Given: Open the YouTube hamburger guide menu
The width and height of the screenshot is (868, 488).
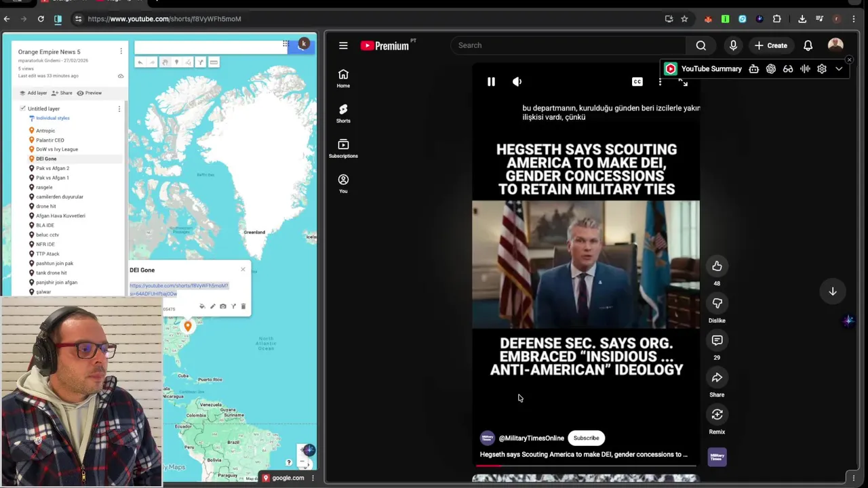Looking at the screenshot, I should tap(343, 45).
